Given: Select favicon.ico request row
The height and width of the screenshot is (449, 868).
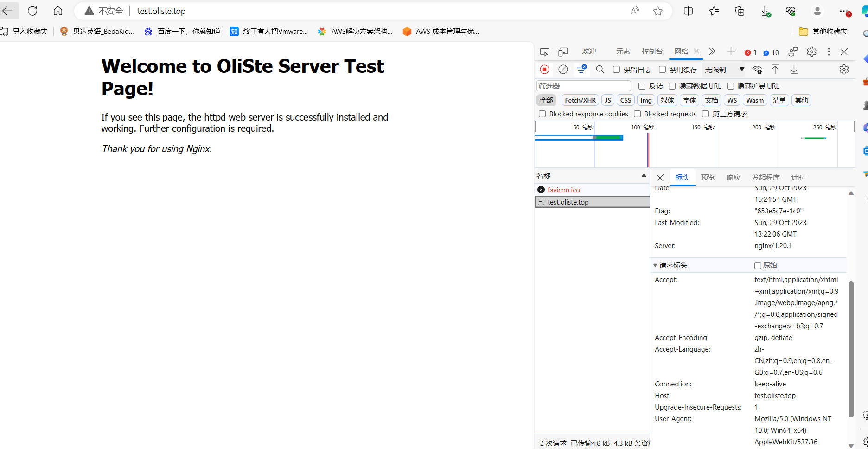Looking at the screenshot, I should point(592,190).
